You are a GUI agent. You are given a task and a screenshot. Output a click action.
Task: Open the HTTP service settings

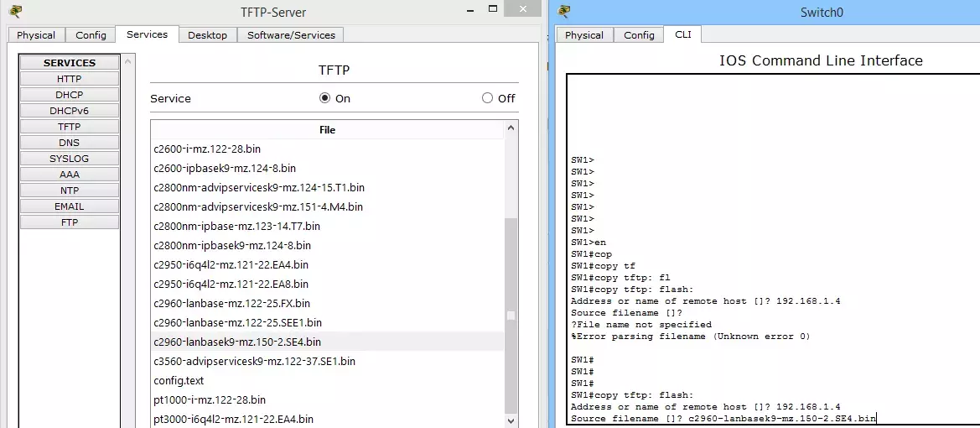coord(70,79)
